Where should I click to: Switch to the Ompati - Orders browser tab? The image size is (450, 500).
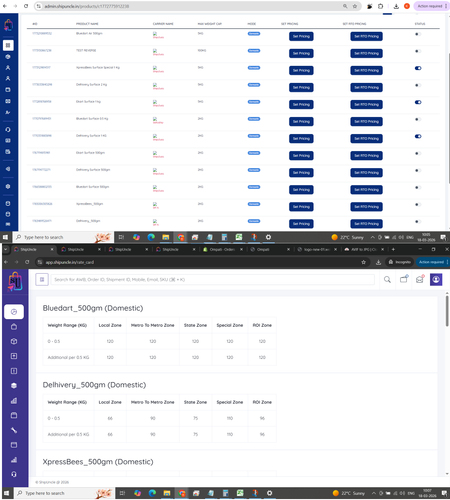coord(222,249)
